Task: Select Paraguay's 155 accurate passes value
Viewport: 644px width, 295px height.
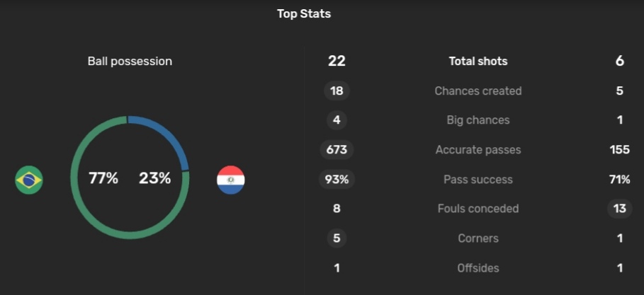Action: pyautogui.click(x=619, y=150)
